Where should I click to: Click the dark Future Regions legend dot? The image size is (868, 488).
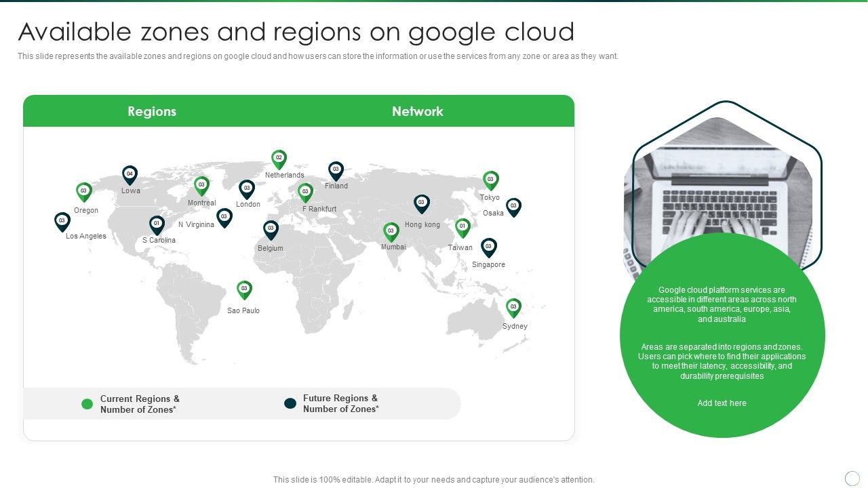pos(290,403)
